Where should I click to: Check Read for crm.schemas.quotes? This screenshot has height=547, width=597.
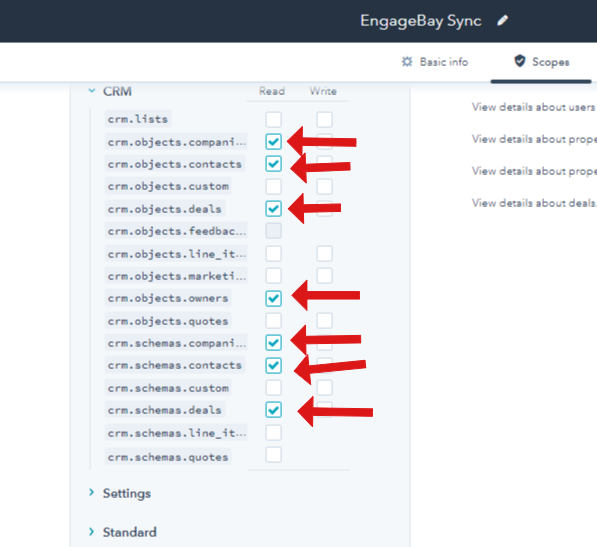[273, 455]
